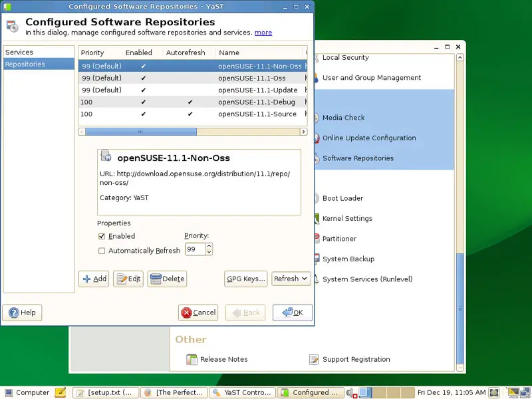Viewport: 532px width, 399px height.
Task: Click the Release Notes icon in YaST Control Center
Action: tap(192, 359)
